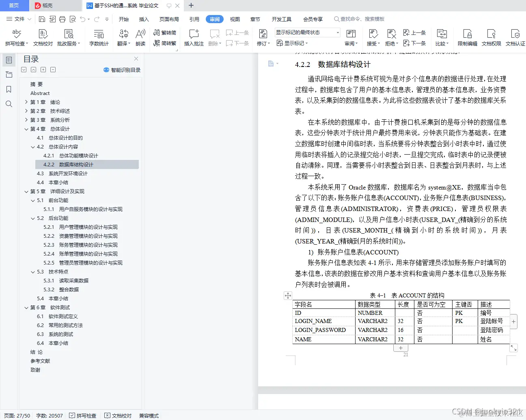This screenshot has width=526, height=420.
Task: Open 文档权限 document permissions
Action: [x=491, y=38]
